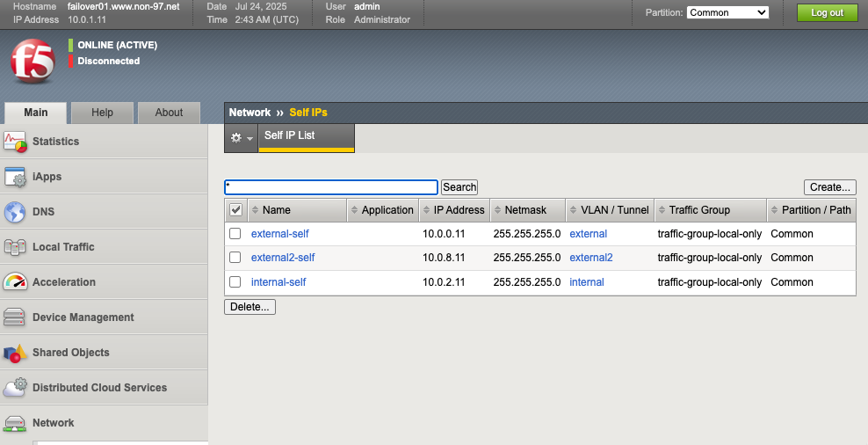Open the Partition dropdown set to Common
This screenshot has width=868, height=445.
click(727, 12)
